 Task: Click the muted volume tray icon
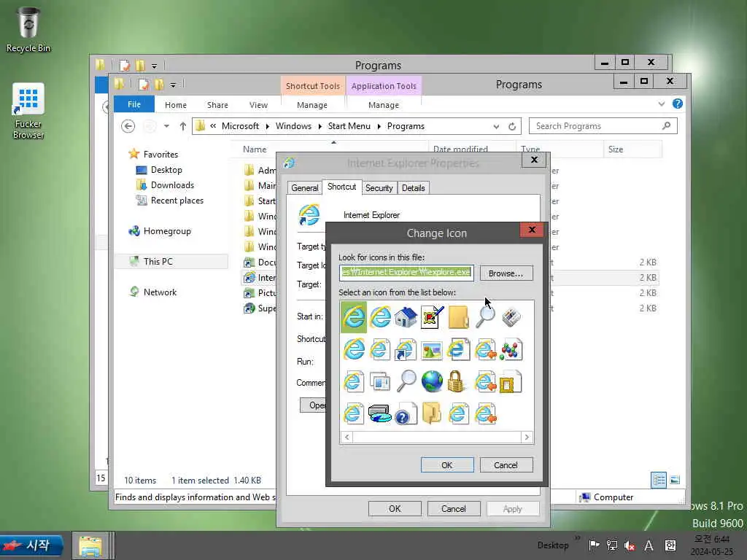click(x=630, y=545)
